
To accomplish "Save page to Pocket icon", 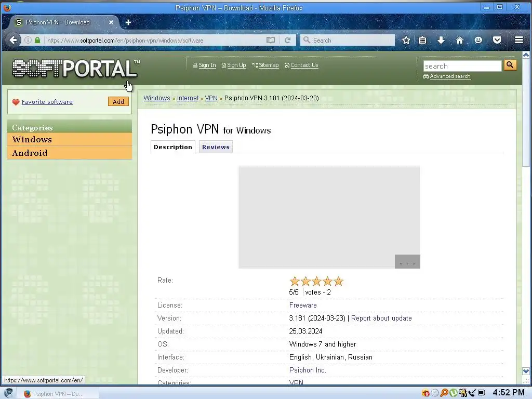I will pyautogui.click(x=497, y=40).
